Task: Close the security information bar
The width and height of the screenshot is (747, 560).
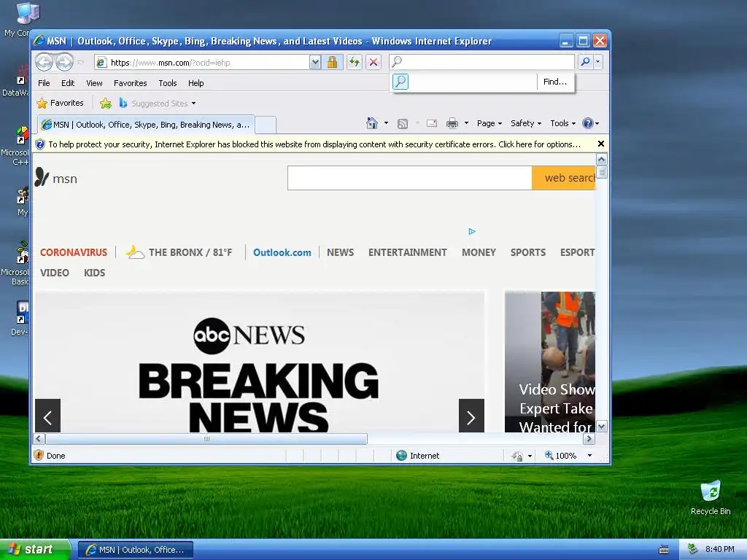Action: tap(601, 144)
